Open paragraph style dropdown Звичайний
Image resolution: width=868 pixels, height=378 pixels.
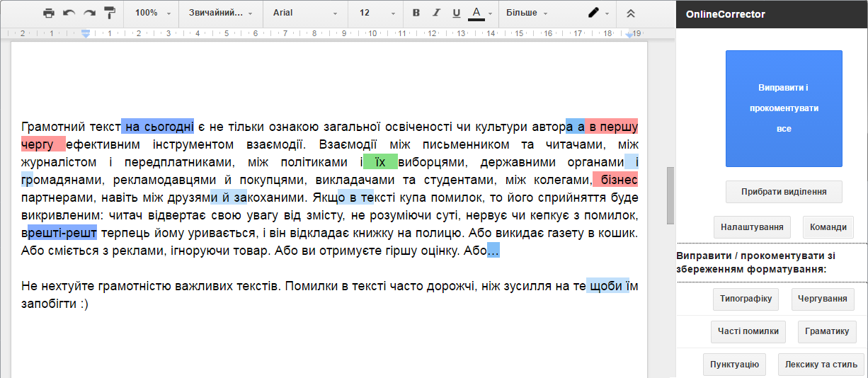[221, 13]
